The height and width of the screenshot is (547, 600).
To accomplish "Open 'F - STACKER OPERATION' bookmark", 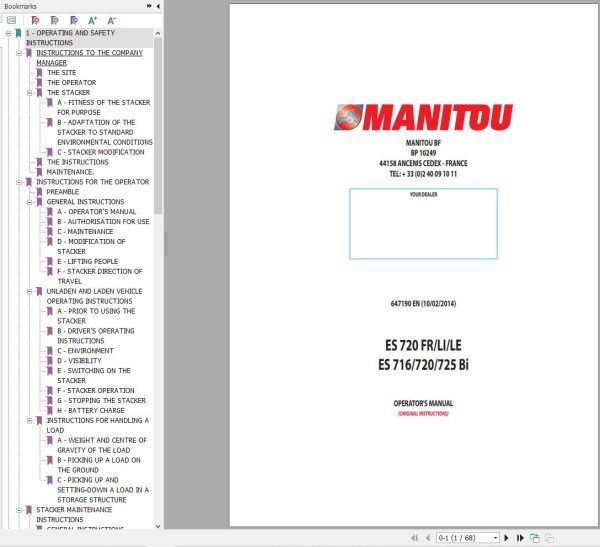I will pos(96,390).
